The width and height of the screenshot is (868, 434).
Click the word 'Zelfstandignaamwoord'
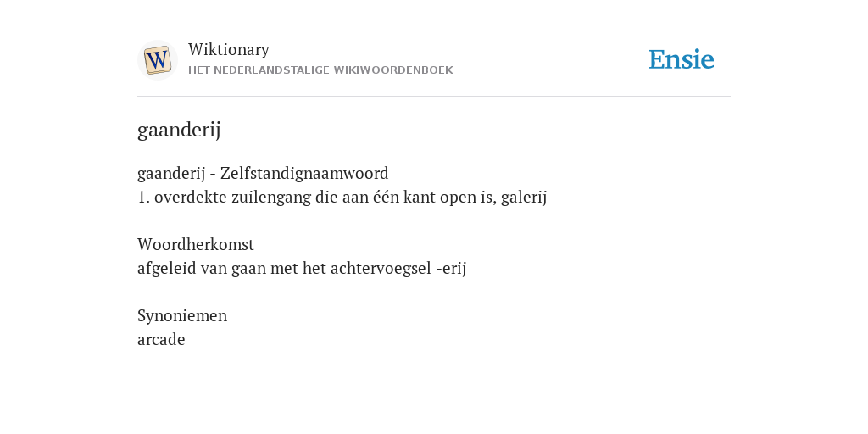304,173
